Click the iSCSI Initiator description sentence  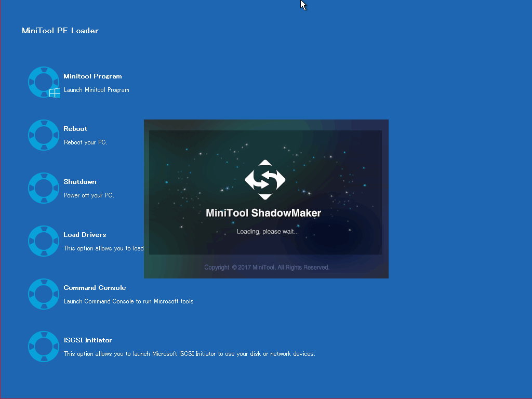click(x=189, y=354)
